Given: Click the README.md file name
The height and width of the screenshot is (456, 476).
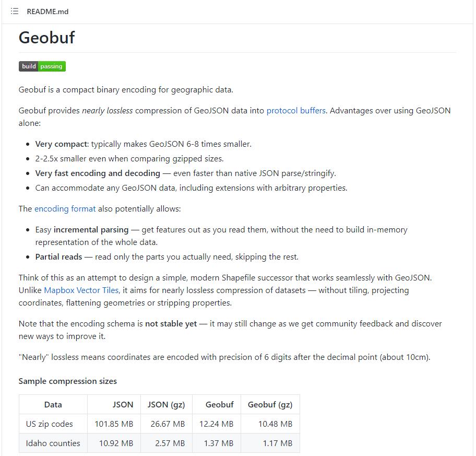Looking at the screenshot, I should coord(47,11).
